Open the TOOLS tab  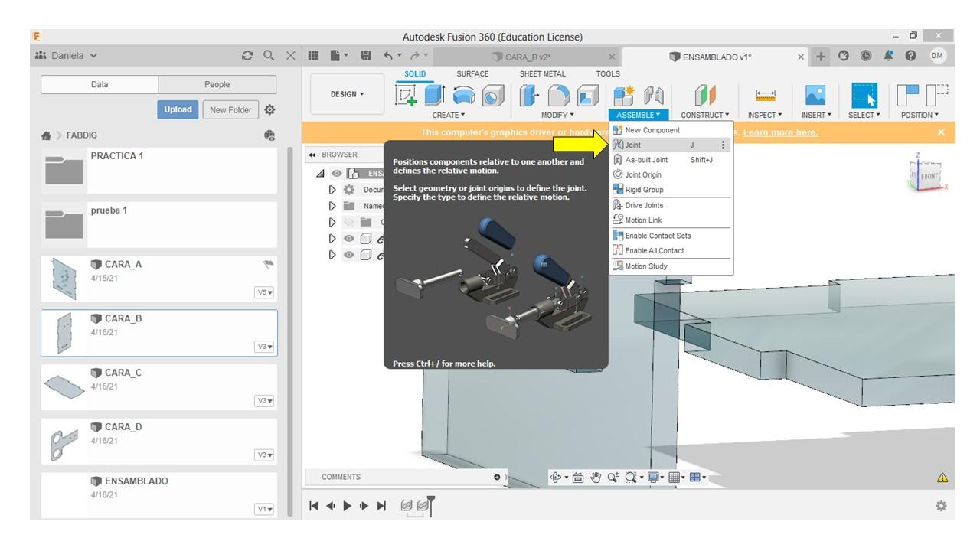[608, 74]
